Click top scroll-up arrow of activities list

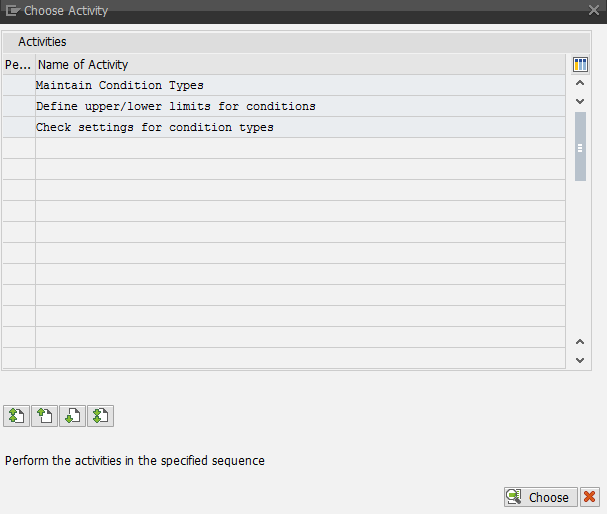580,83
